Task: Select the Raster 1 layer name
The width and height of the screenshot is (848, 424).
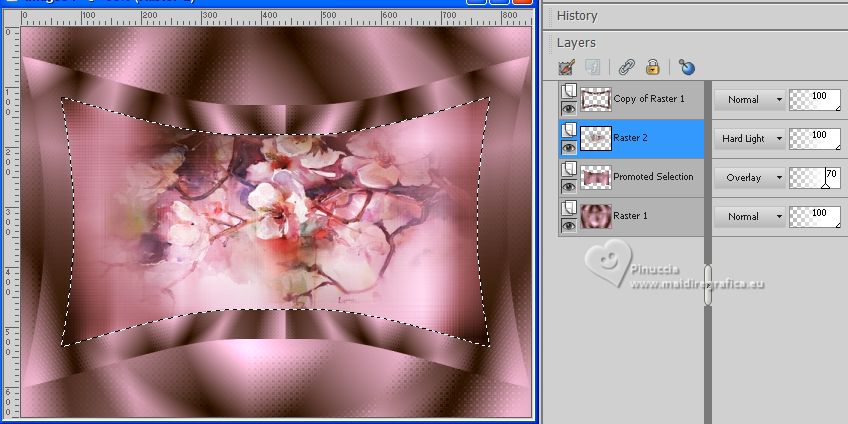Action: coord(630,216)
